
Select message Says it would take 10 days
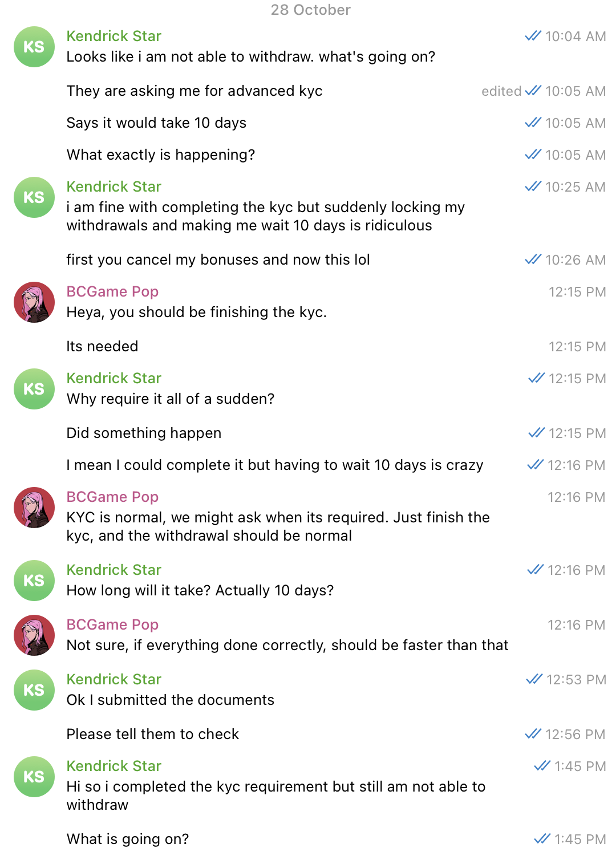(x=156, y=123)
